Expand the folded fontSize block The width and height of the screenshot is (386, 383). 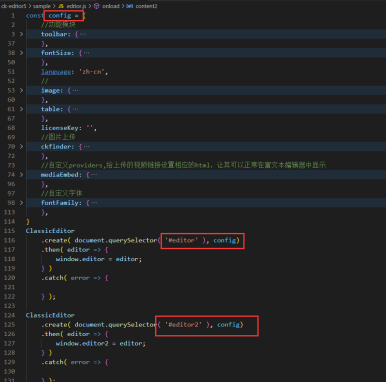tap(21, 53)
